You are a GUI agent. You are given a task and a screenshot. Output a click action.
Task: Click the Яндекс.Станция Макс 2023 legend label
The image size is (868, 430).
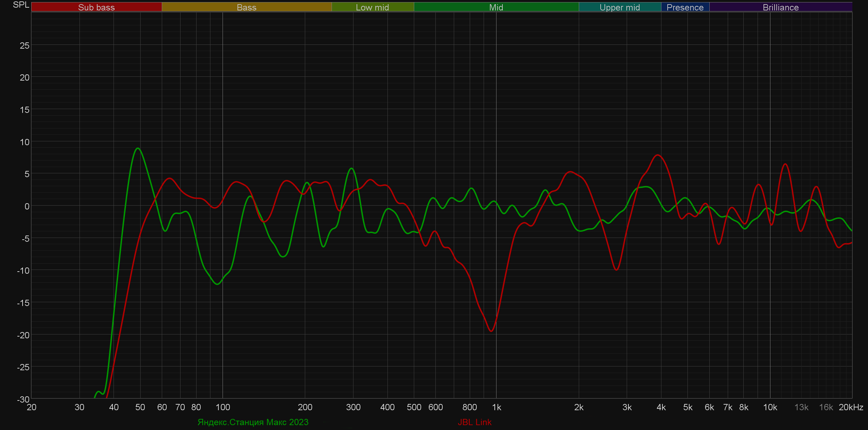[x=253, y=422]
